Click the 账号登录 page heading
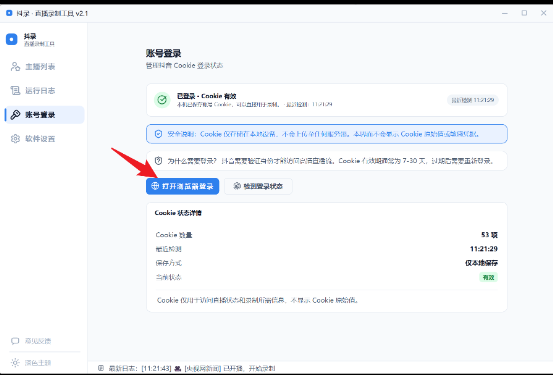Screen dimensions: 553x375 (x=164, y=53)
